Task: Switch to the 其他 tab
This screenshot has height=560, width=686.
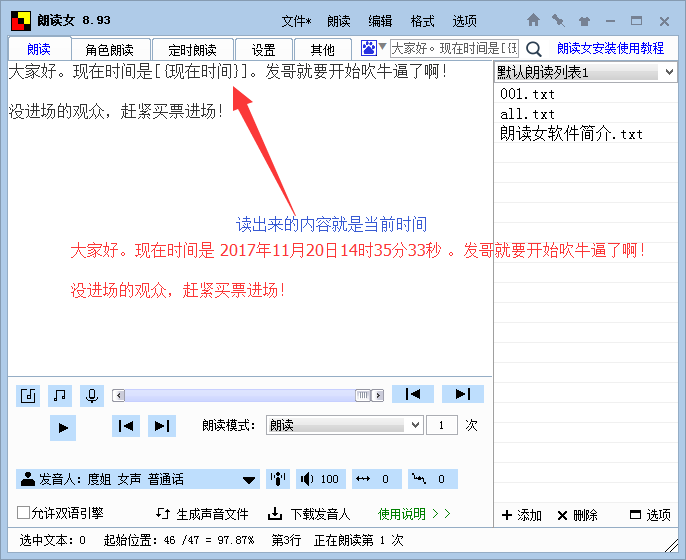Action: click(323, 49)
